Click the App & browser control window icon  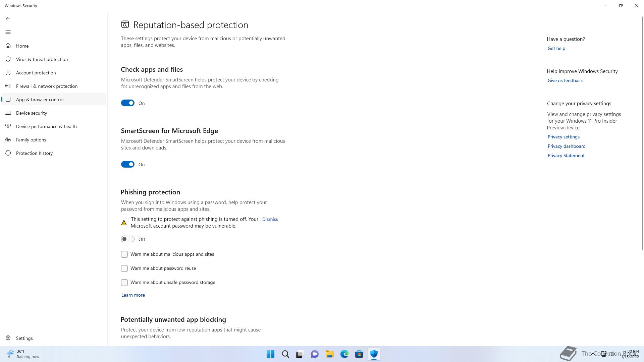pyautogui.click(x=8, y=99)
